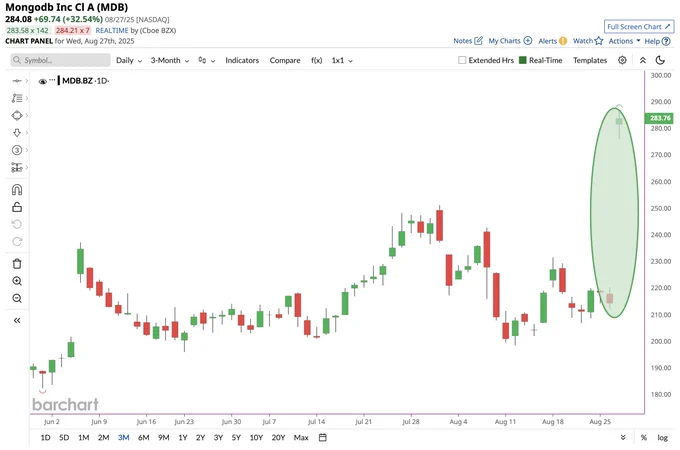Collapse the chart header panel
This screenshot has height=450, width=680.
[x=643, y=60]
